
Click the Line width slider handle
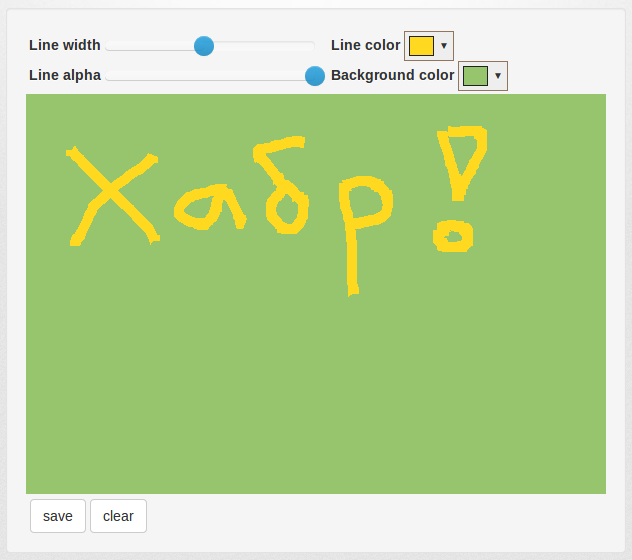[204, 46]
